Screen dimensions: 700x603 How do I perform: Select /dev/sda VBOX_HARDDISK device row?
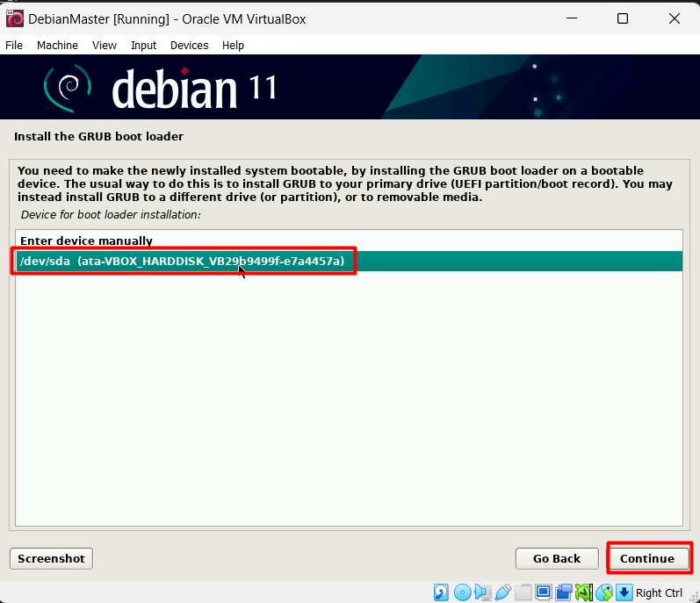tap(349, 261)
